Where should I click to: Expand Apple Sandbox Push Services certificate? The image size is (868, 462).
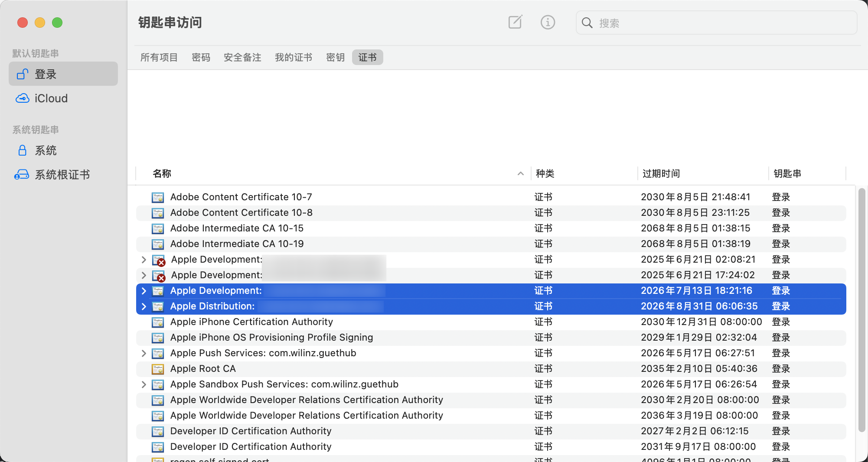click(x=144, y=384)
